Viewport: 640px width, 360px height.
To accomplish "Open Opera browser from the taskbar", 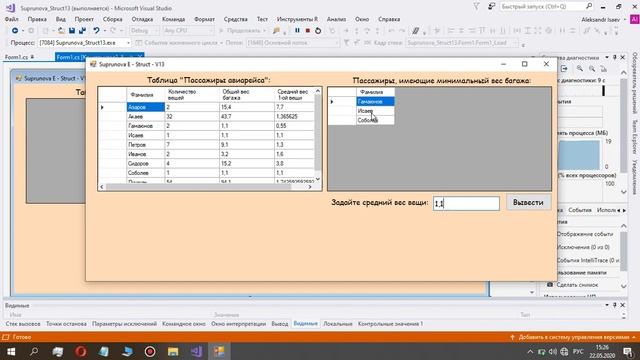I will tap(80, 351).
